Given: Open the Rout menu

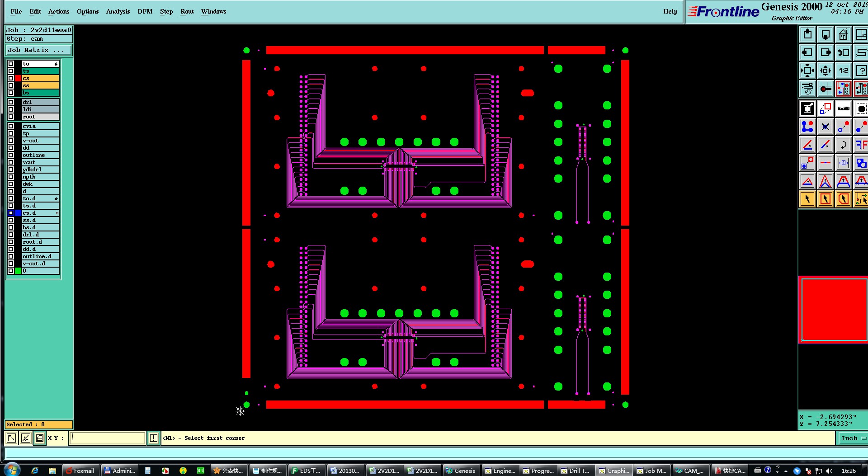Looking at the screenshot, I should (x=187, y=11).
